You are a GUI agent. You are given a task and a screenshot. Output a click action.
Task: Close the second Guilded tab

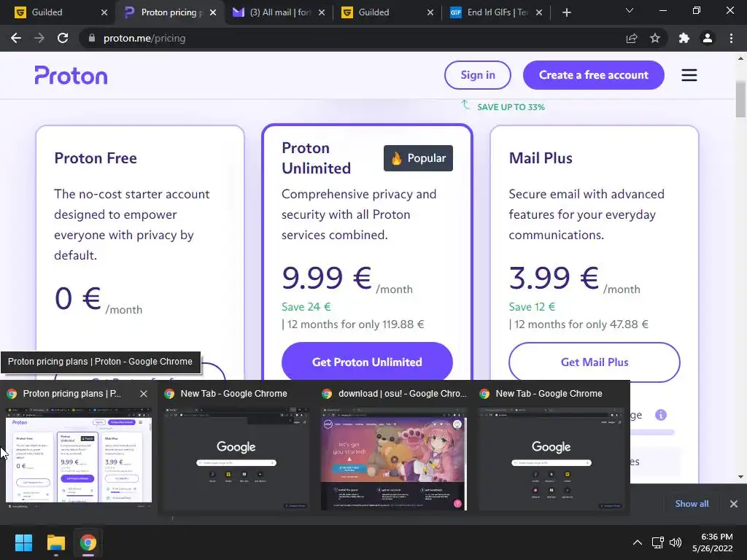click(430, 12)
